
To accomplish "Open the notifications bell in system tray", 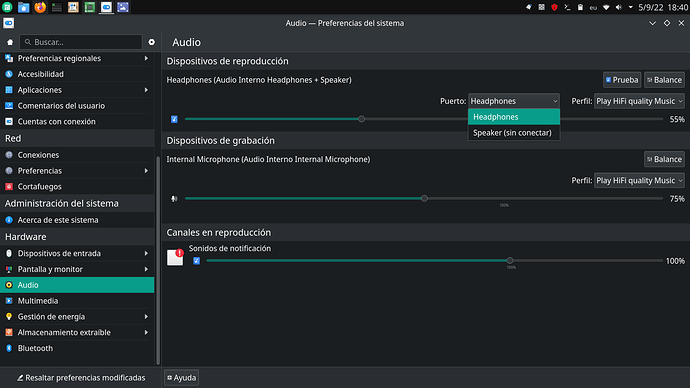I will click(529, 7).
